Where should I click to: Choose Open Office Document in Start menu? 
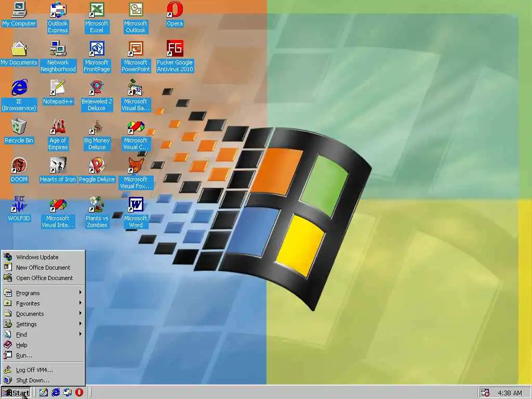click(x=43, y=278)
